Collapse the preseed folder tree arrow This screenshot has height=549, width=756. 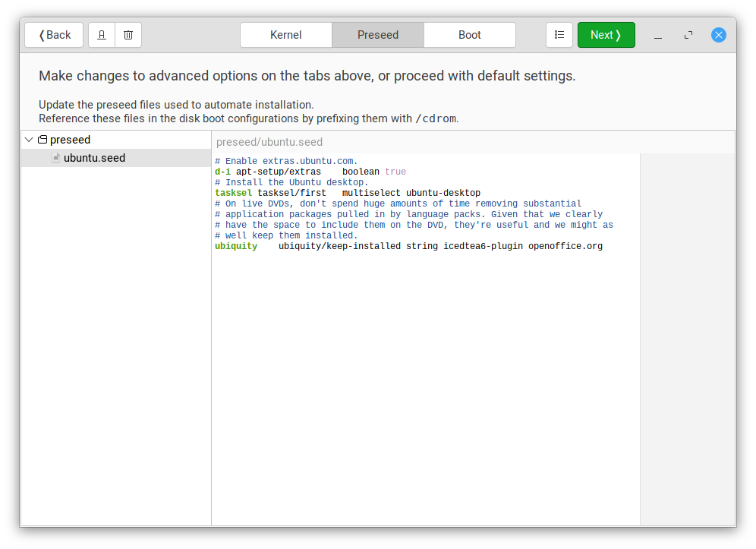[29, 140]
